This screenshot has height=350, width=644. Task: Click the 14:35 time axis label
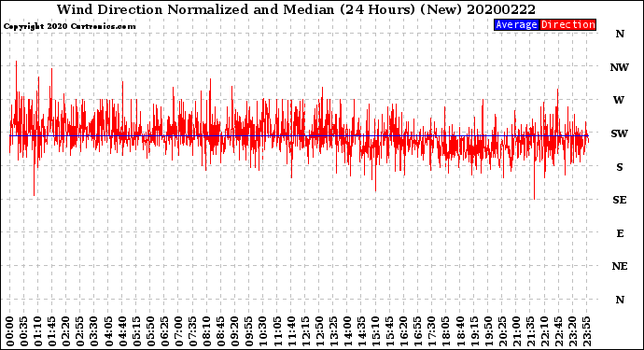coord(361,331)
